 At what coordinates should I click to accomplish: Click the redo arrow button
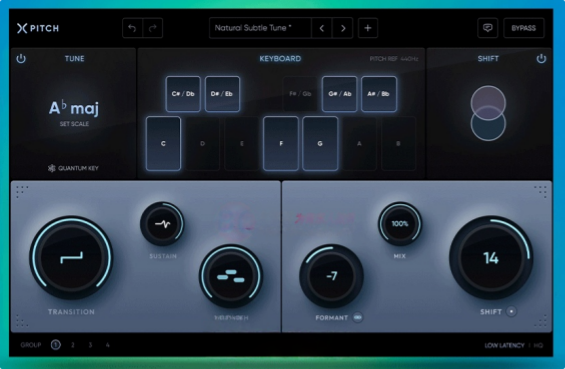click(153, 28)
